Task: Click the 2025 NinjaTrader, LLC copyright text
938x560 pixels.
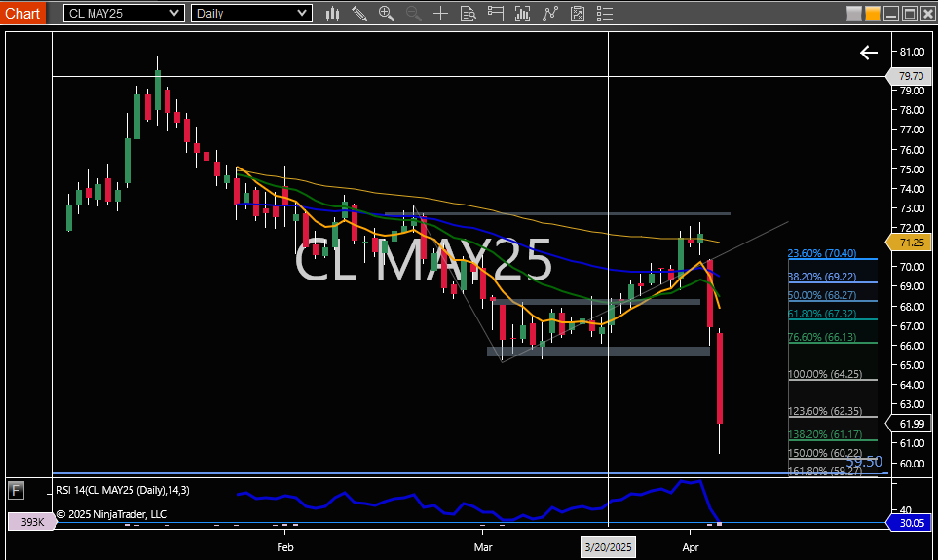Action: (112, 514)
